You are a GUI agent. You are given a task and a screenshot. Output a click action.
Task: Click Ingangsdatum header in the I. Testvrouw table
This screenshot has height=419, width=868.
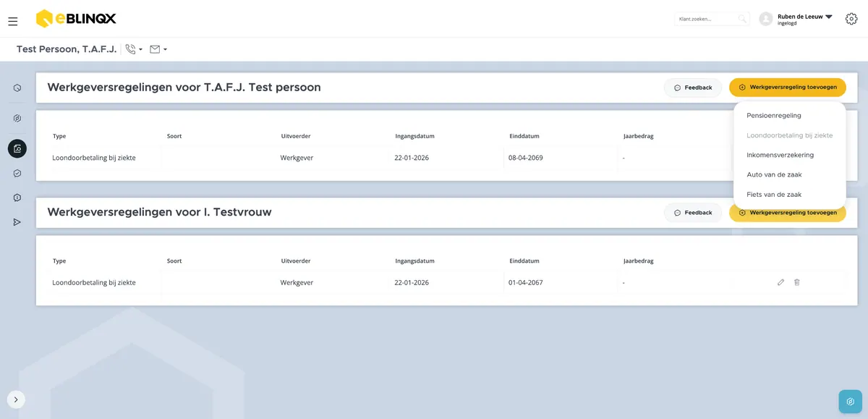click(x=414, y=261)
